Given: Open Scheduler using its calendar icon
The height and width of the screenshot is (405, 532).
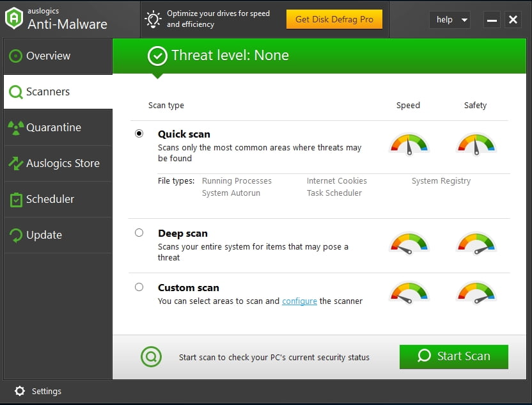Looking at the screenshot, I should pyautogui.click(x=15, y=199).
